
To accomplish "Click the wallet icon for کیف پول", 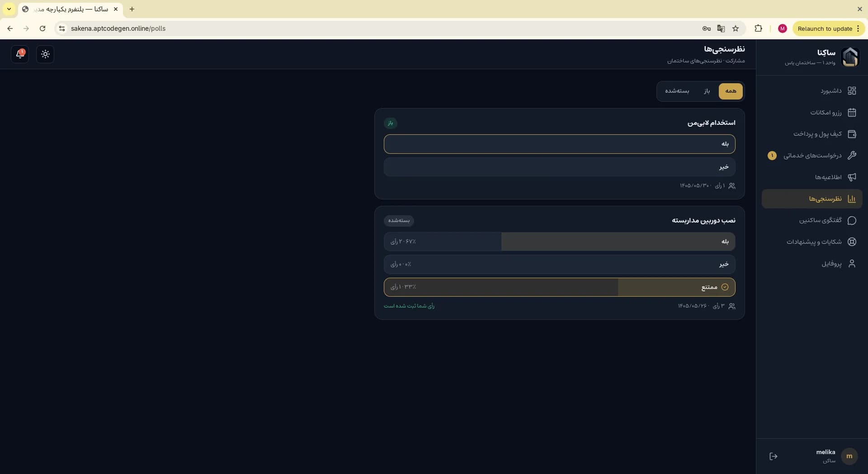I will pos(852,134).
